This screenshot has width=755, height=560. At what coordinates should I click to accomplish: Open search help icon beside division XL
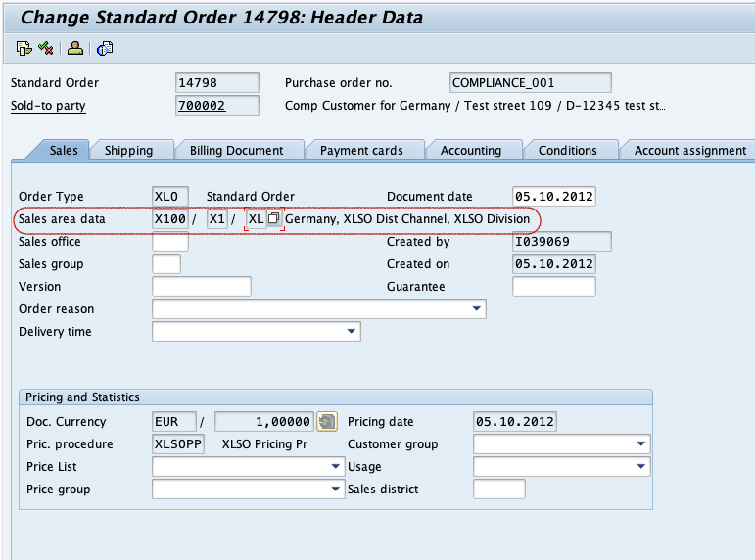coord(273,218)
